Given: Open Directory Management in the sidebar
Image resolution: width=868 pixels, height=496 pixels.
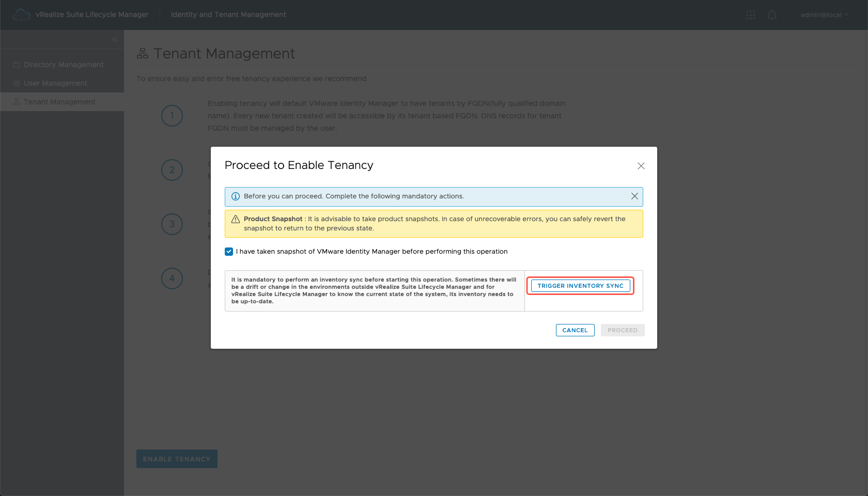Looking at the screenshot, I should [63, 65].
